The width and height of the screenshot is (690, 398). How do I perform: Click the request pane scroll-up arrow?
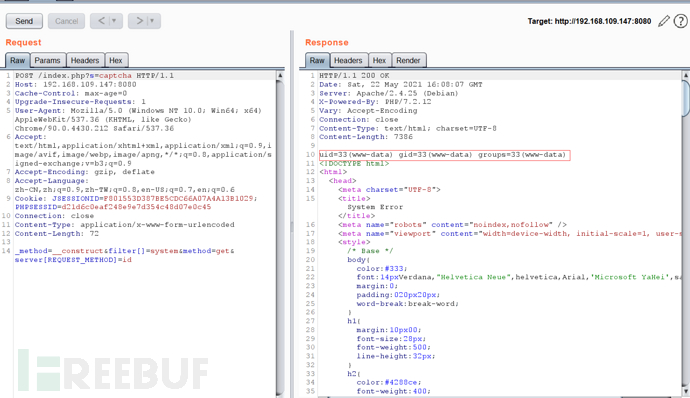pyautogui.click(x=280, y=76)
